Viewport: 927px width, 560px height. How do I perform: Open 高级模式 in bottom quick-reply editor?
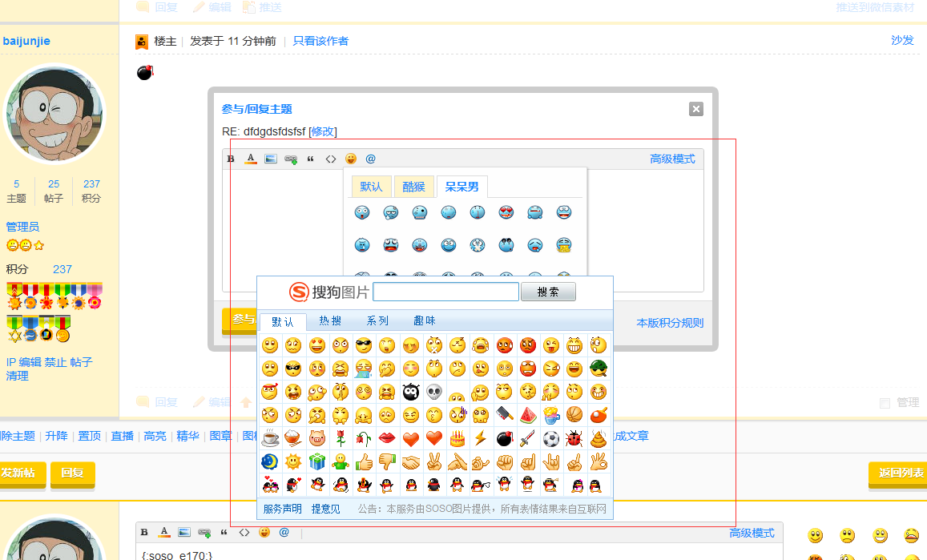point(752,533)
